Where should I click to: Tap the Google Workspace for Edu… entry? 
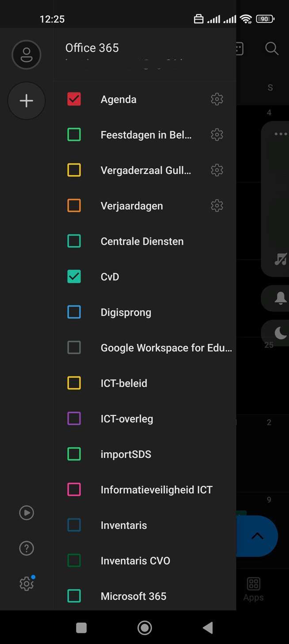(166, 348)
